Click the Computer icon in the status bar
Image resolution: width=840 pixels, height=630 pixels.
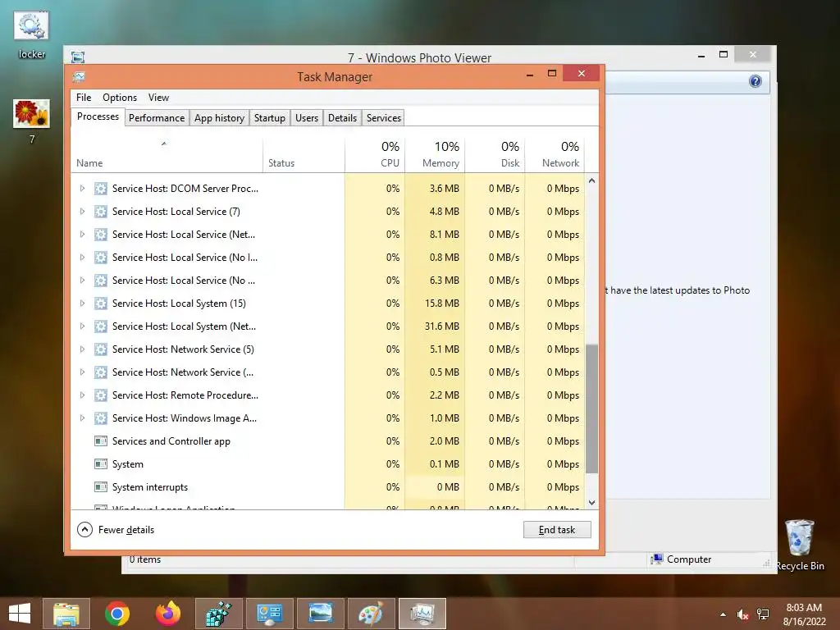point(656,559)
